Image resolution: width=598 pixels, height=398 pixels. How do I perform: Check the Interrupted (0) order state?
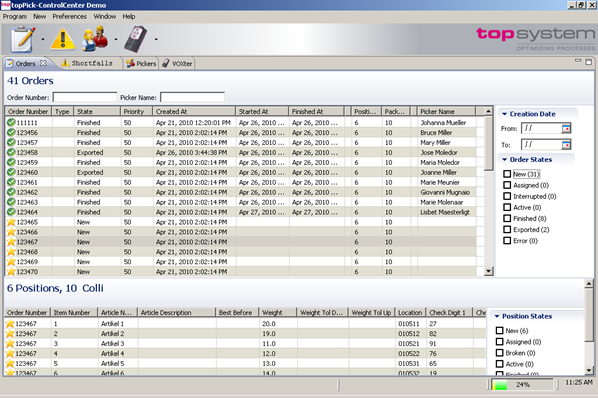point(507,196)
